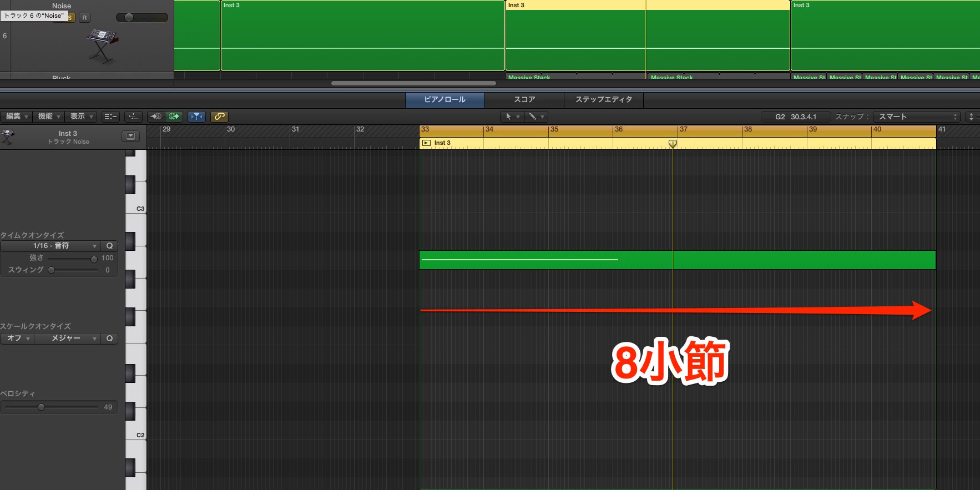This screenshot has height=490, width=980.
Task: Click the playhead marker near bar 37
Action: click(x=673, y=144)
